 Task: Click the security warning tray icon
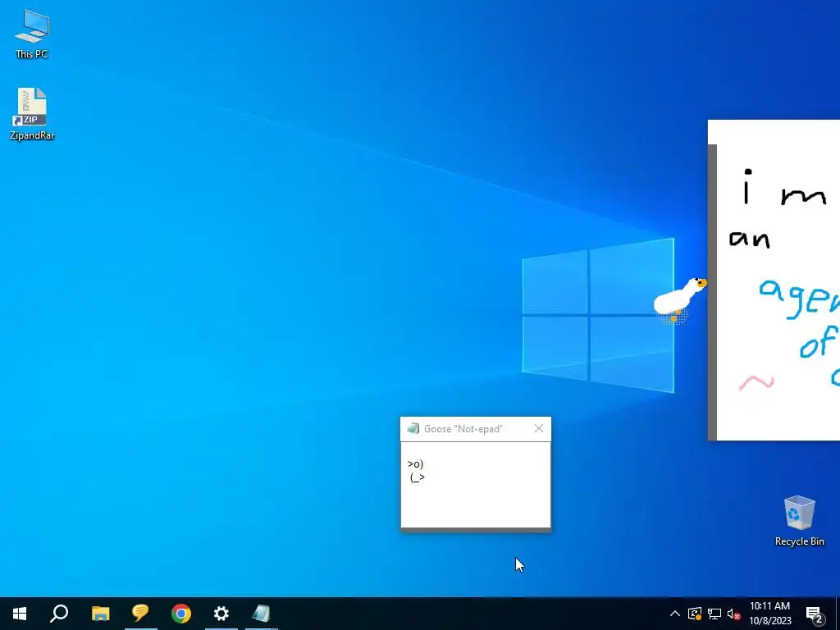pos(695,614)
